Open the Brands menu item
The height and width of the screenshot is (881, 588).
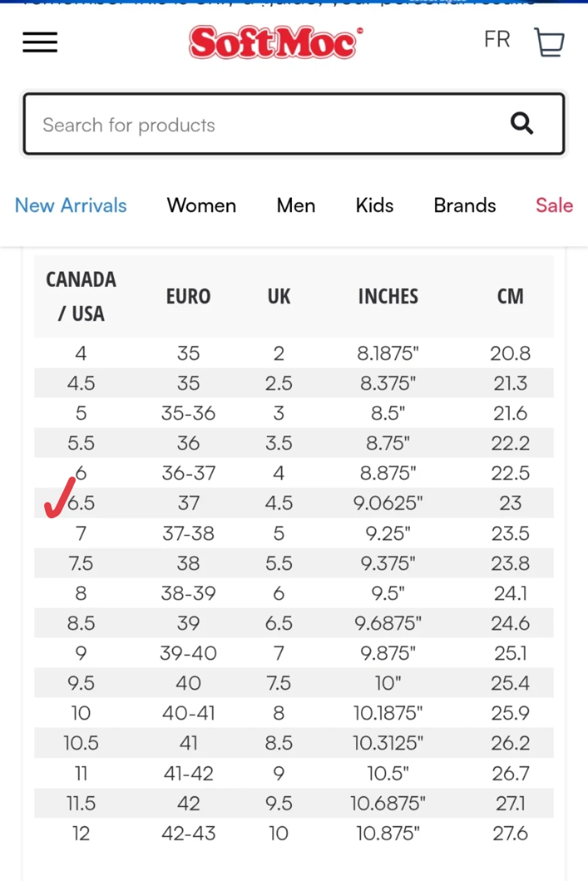point(465,206)
